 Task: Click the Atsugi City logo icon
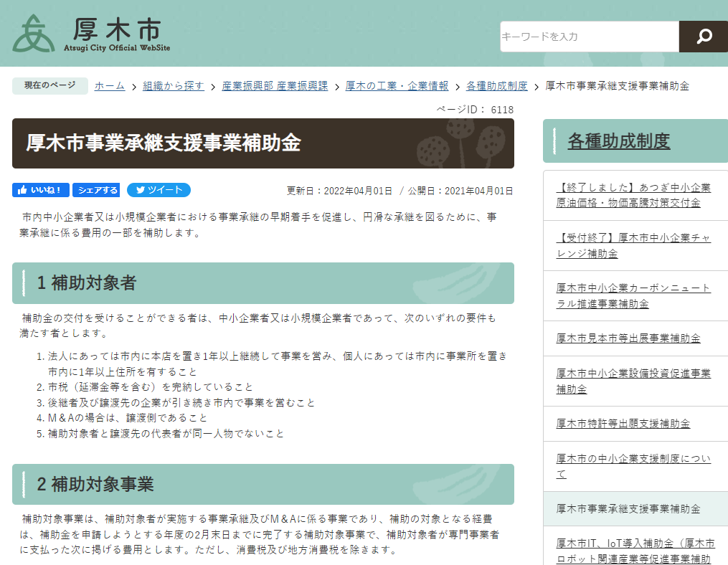pos(33,34)
